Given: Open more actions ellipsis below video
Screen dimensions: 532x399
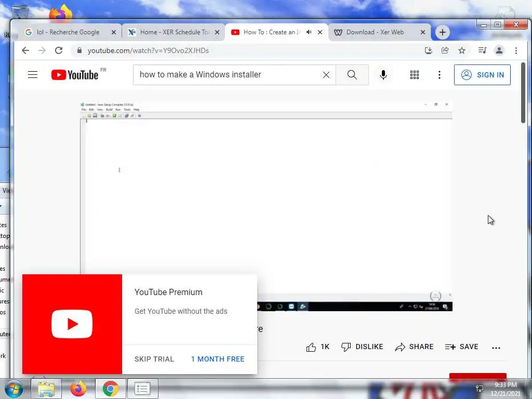Looking at the screenshot, I should point(496,348).
